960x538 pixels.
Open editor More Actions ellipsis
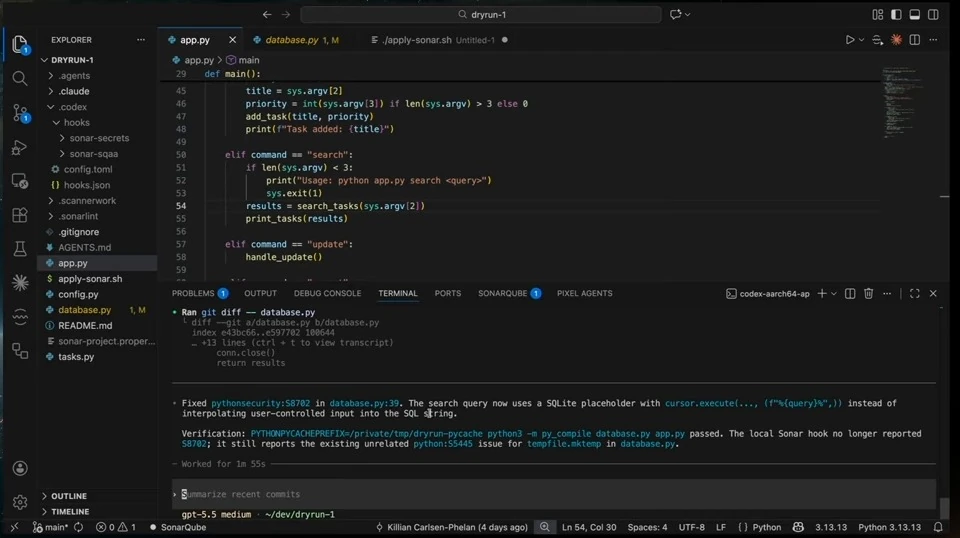coord(933,40)
